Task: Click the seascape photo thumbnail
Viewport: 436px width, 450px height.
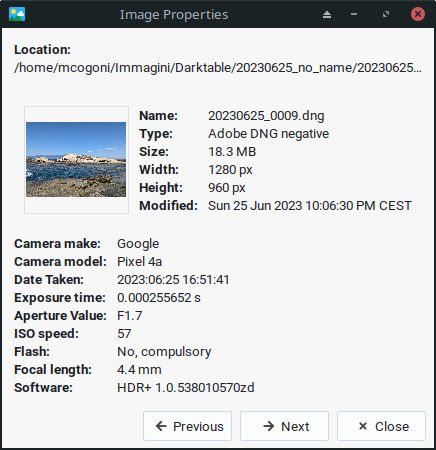Action: coord(76,159)
